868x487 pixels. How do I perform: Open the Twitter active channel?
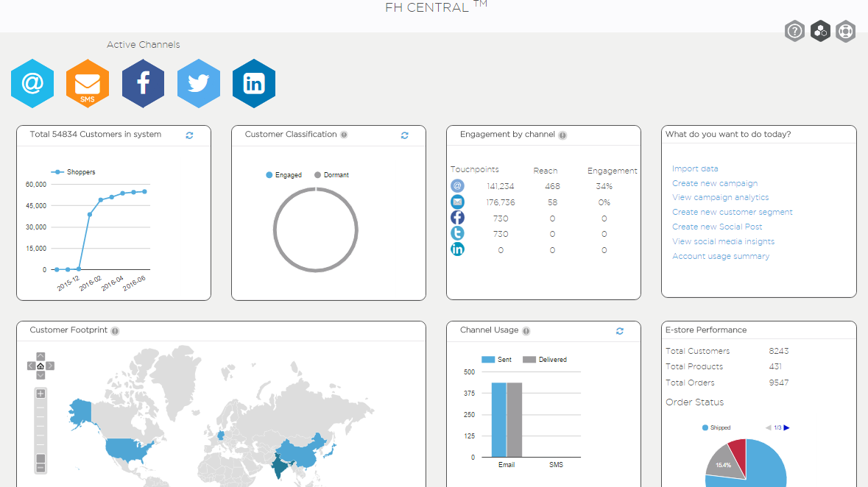(x=199, y=84)
